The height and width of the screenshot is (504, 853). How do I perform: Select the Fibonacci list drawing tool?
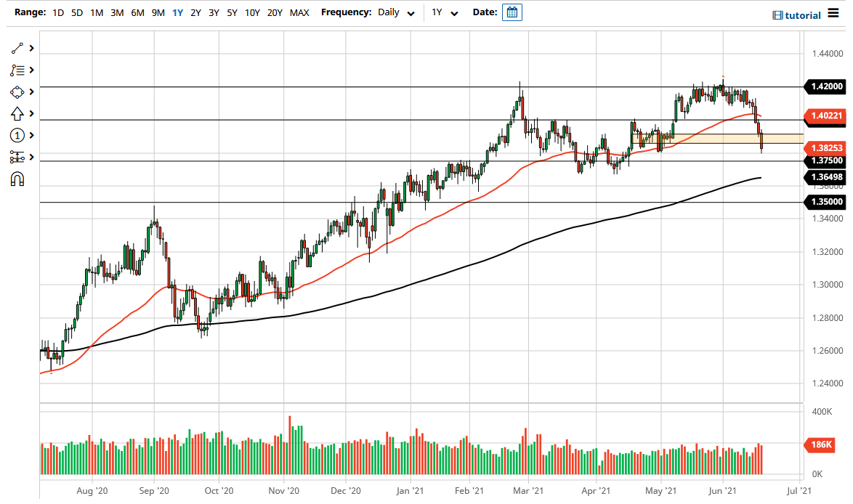click(17, 70)
